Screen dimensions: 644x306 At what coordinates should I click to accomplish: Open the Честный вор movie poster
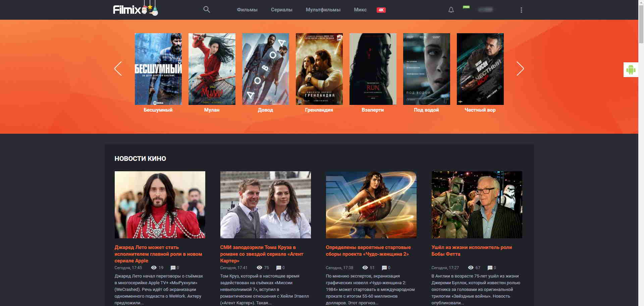(480, 69)
